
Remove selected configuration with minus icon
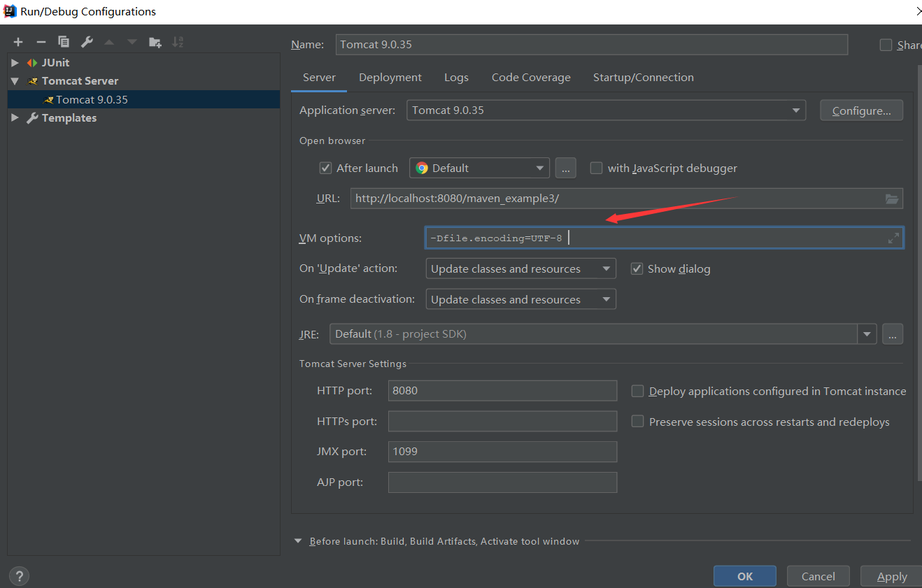(x=41, y=42)
